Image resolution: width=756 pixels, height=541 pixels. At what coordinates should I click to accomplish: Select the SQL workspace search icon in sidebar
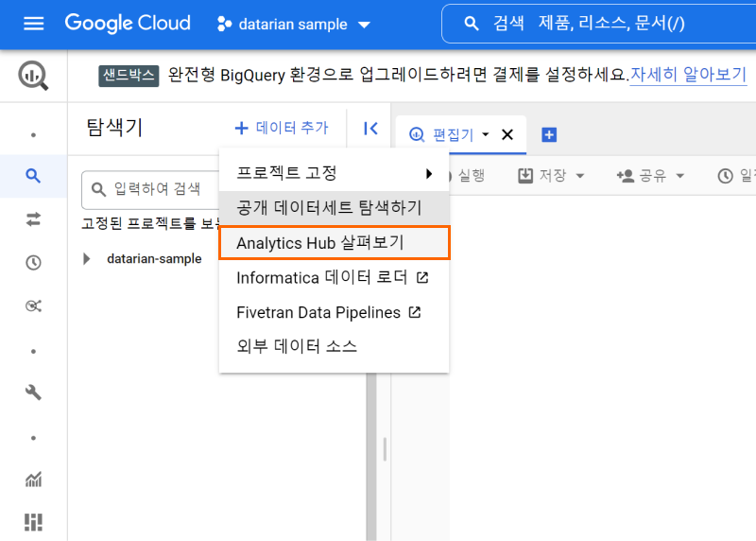coord(33,176)
